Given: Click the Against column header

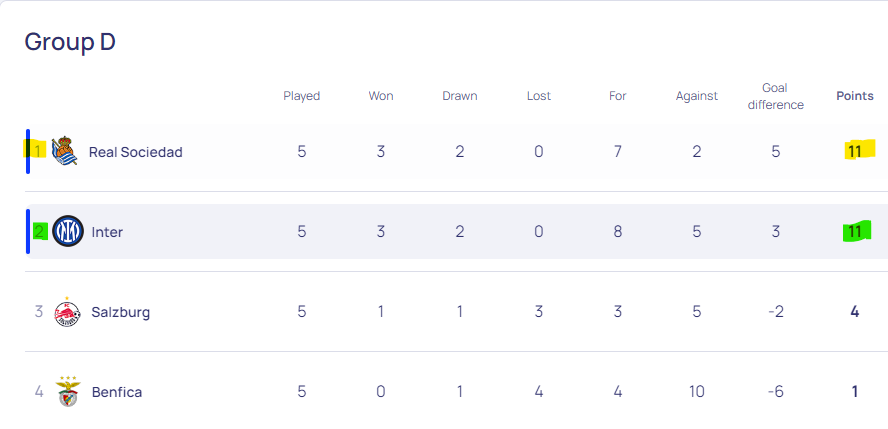Looking at the screenshot, I should [697, 96].
